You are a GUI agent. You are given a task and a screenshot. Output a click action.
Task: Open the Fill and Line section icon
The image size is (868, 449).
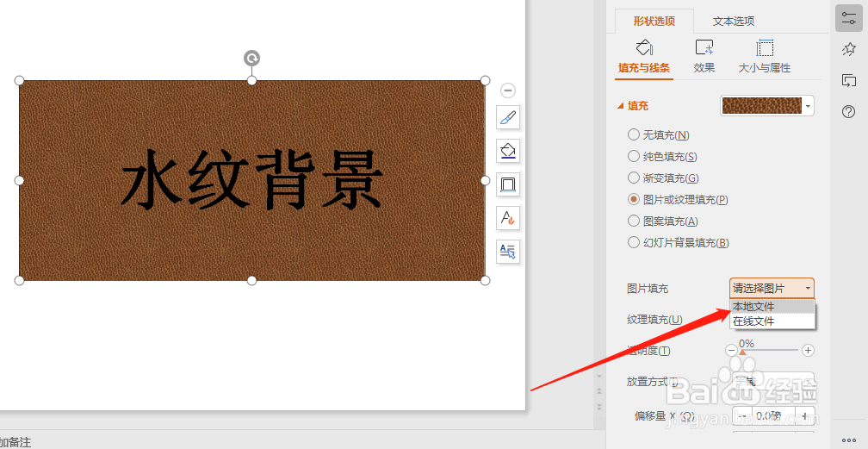644,47
